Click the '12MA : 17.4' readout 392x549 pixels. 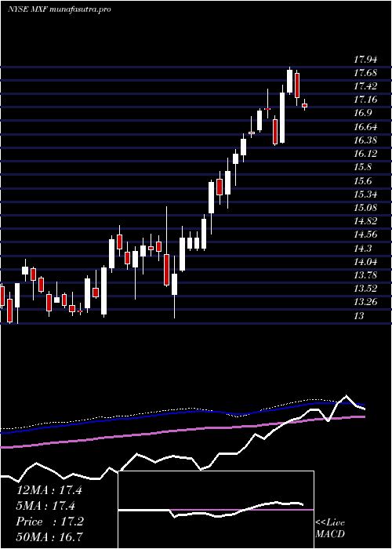pos(49,490)
